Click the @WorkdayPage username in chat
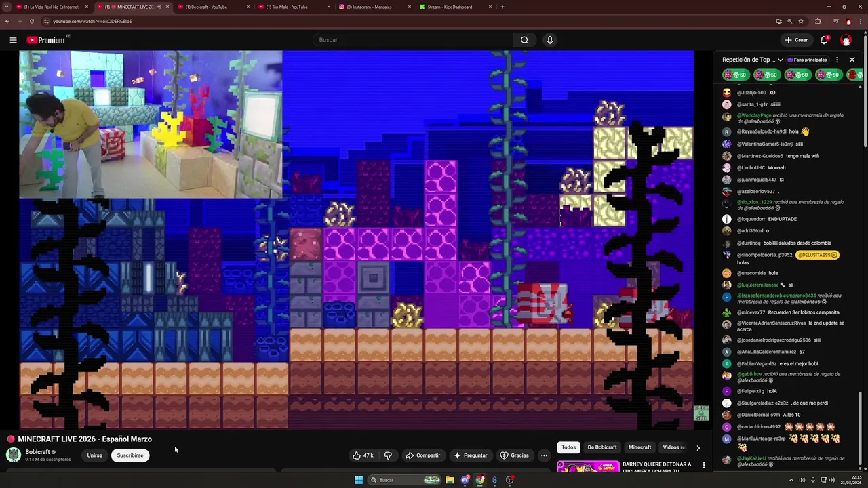Screen dimensions: 868x488 (754, 115)
